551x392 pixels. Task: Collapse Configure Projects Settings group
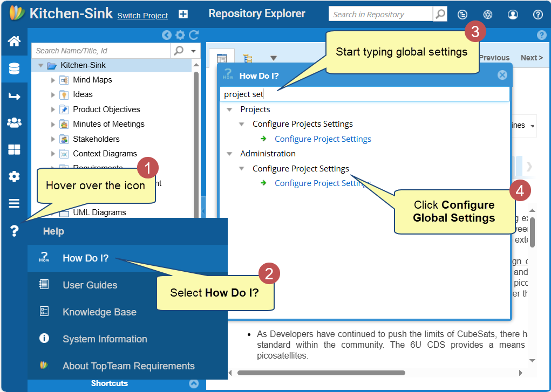242,124
